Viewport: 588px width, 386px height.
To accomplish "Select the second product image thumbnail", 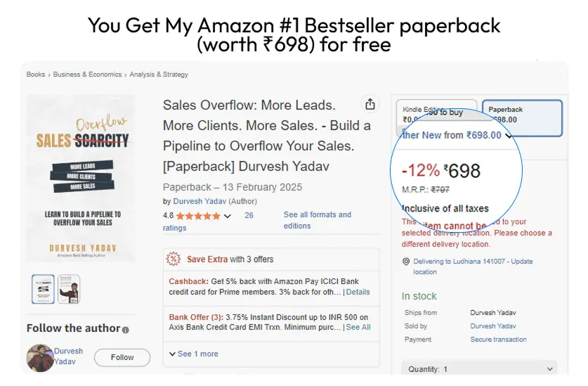I will (69, 289).
